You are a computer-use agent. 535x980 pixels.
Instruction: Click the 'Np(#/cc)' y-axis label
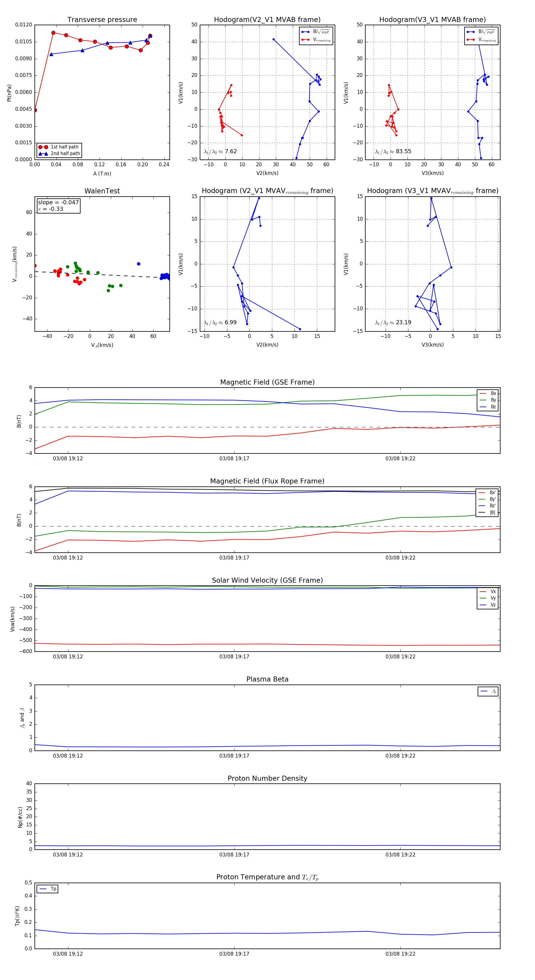(x=20, y=817)
